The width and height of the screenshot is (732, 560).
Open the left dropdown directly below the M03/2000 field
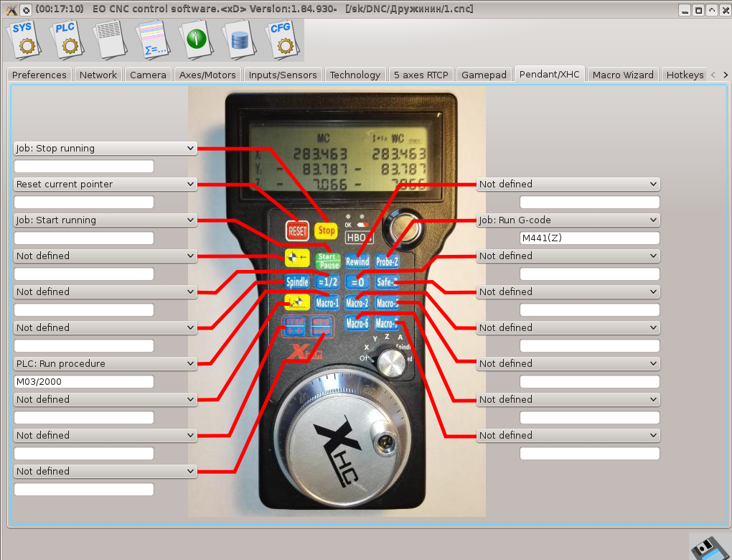click(105, 399)
